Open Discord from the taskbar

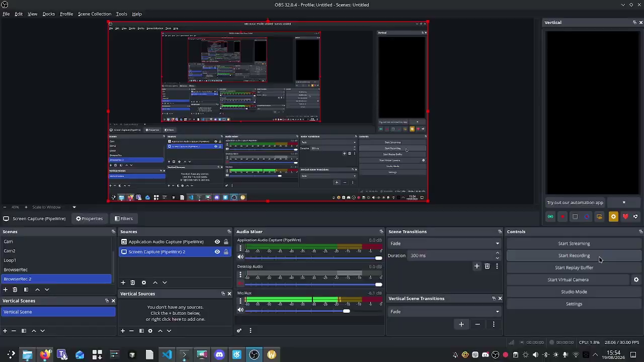219,355
